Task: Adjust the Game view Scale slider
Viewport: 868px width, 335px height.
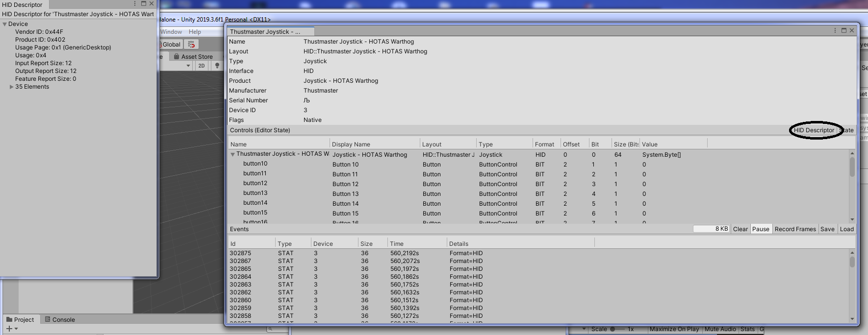Action: point(618,329)
